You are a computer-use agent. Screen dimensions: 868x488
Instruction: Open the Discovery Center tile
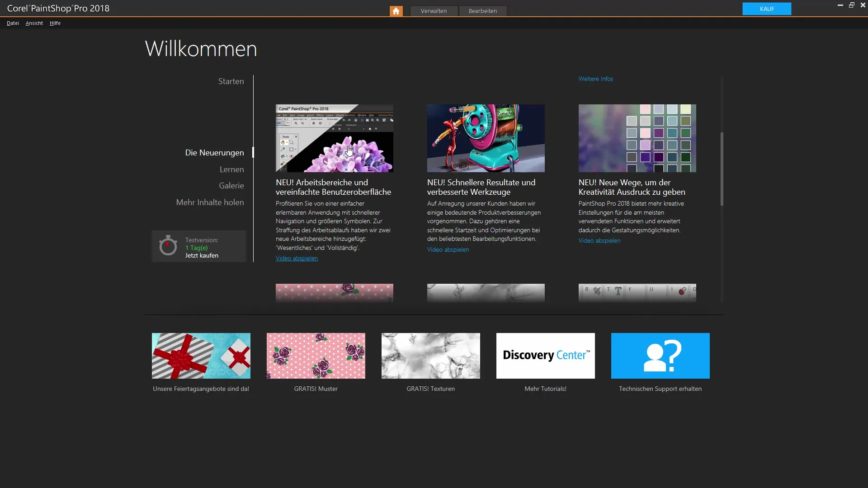coord(546,356)
